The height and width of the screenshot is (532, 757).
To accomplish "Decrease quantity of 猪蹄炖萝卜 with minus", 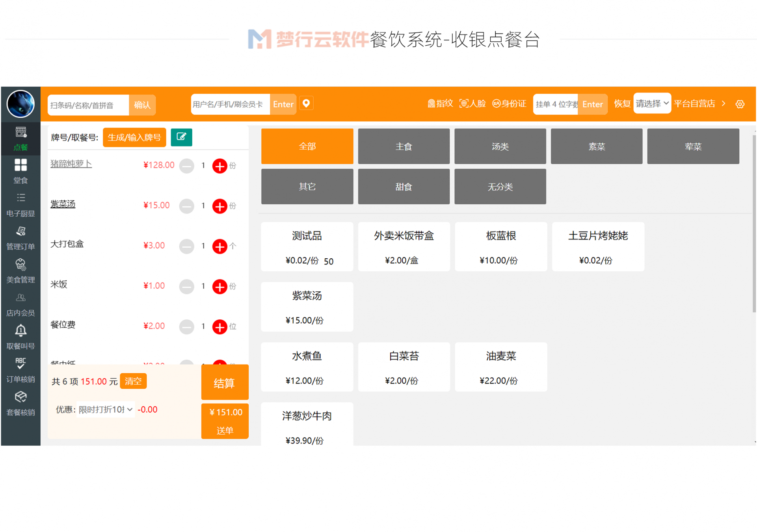I will tap(186, 166).
